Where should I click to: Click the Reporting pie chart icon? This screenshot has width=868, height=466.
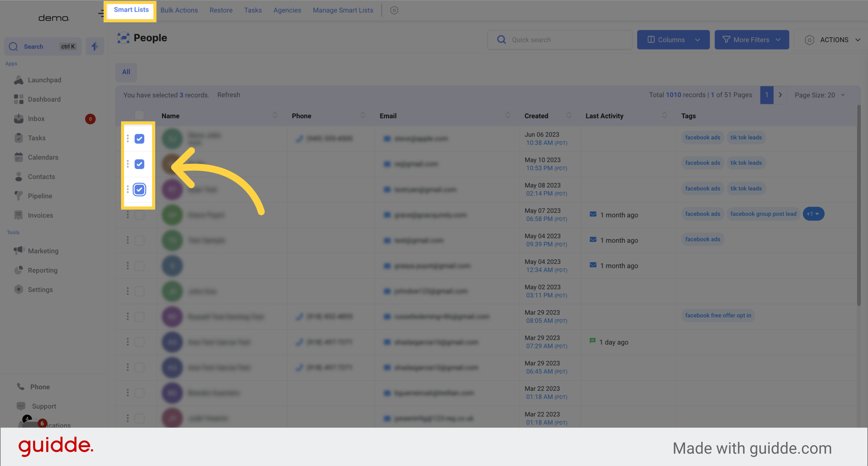[x=18, y=270]
